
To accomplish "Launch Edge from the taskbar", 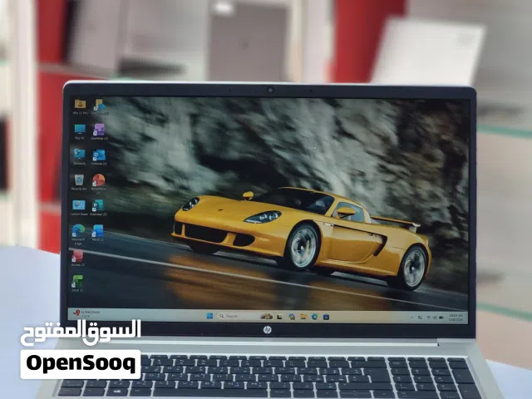I will (x=314, y=317).
